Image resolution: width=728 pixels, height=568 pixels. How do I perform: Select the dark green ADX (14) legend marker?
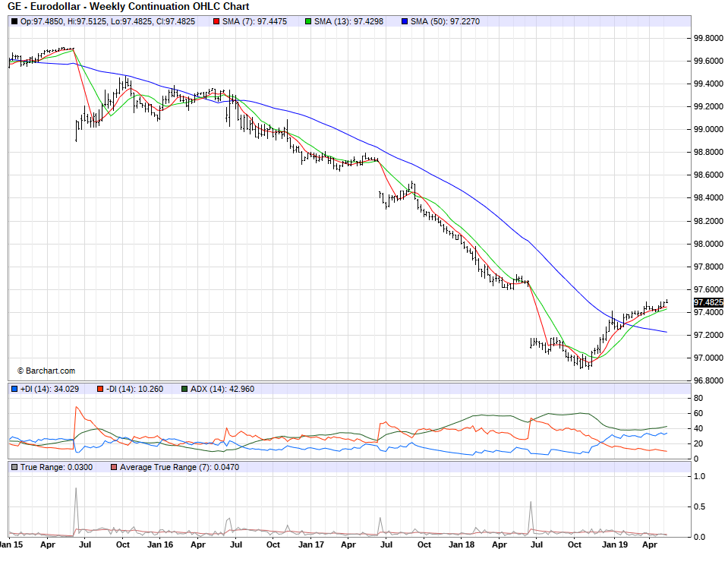click(184, 389)
